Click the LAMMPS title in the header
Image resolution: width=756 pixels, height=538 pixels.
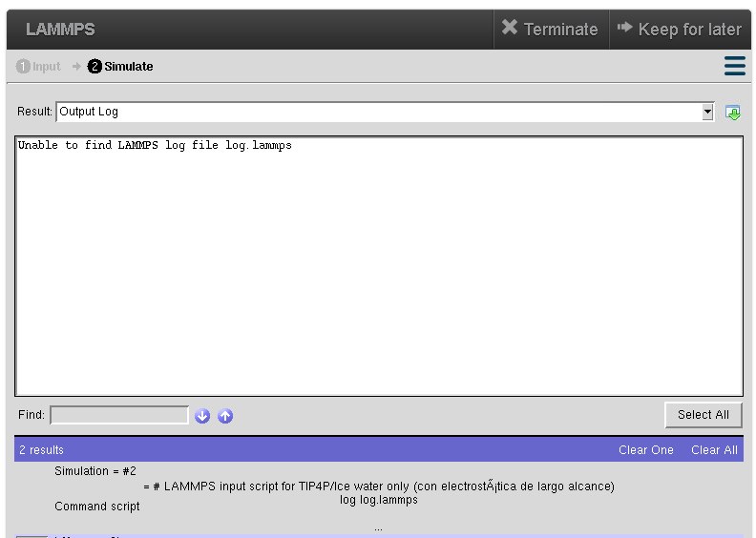(x=60, y=30)
